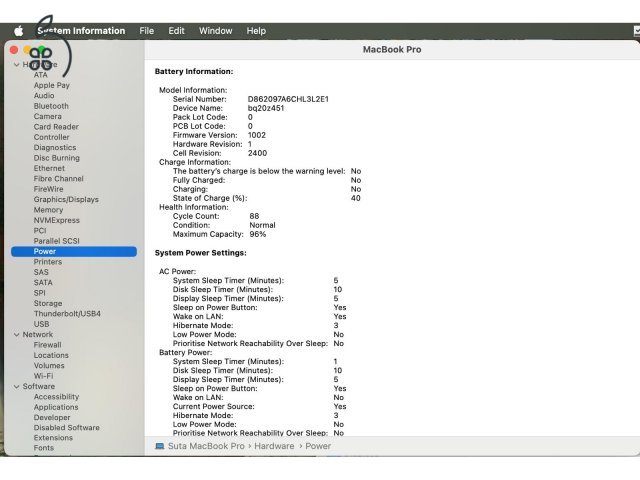The height and width of the screenshot is (480, 640).
Task: Select NVMExpress in the sidebar
Action: (x=56, y=220)
